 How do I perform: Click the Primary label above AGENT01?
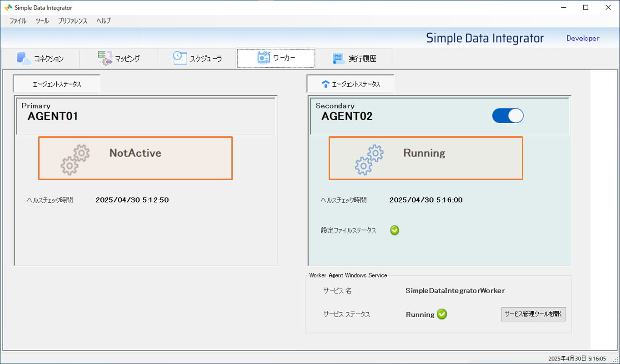pos(36,105)
